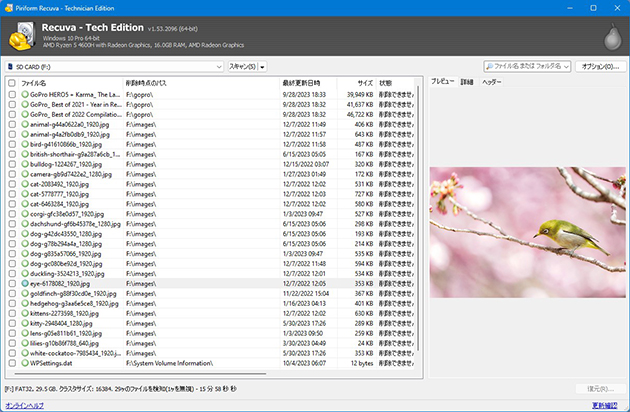Check the box for bird-g41610866b_1920.jpg
This screenshot has width=630, height=412.
[12, 144]
